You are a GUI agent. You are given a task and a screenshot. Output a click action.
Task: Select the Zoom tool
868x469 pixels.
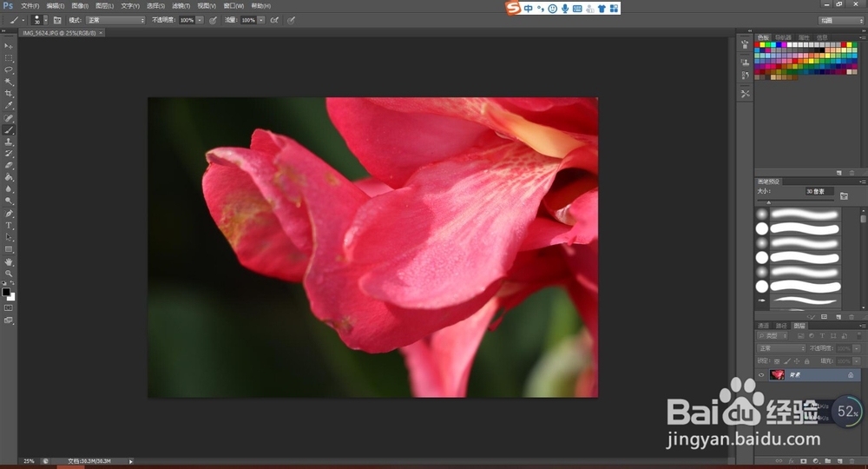(9, 274)
